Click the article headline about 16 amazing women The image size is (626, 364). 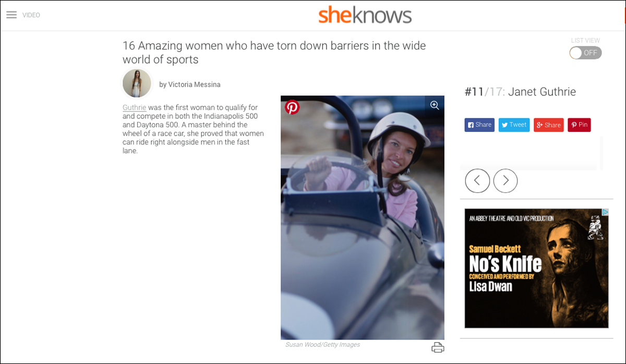pyautogui.click(x=274, y=52)
